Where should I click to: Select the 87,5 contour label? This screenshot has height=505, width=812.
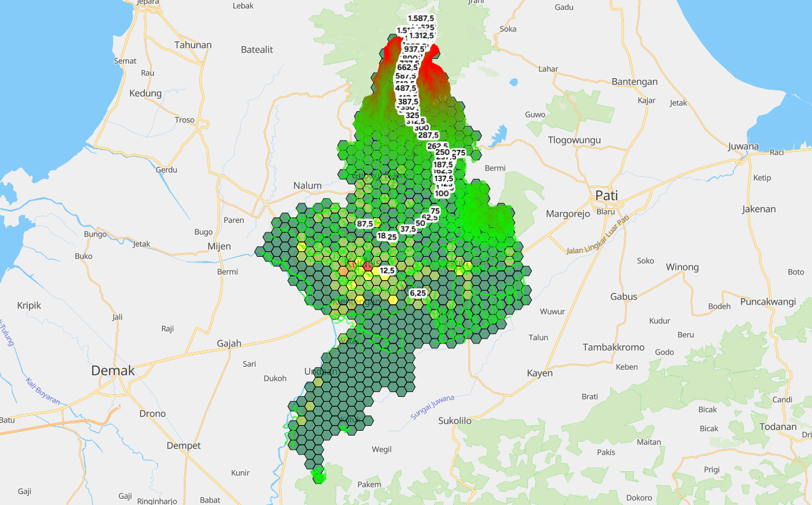point(365,224)
